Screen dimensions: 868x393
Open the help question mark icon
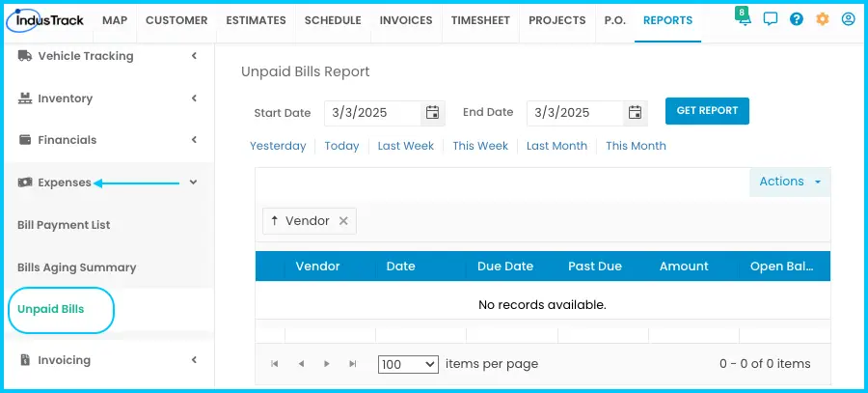(x=796, y=19)
